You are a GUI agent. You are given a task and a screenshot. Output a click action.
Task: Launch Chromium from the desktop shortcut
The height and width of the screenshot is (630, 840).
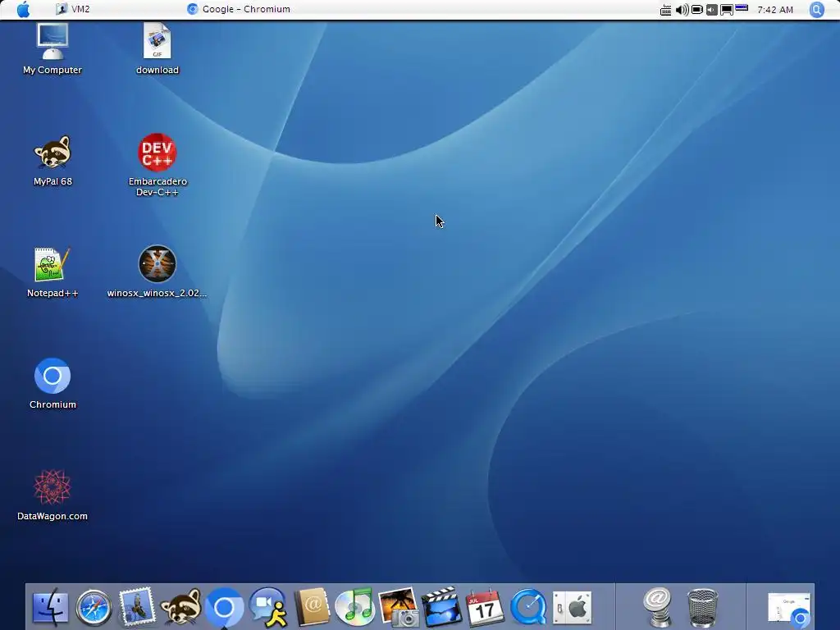(x=52, y=384)
